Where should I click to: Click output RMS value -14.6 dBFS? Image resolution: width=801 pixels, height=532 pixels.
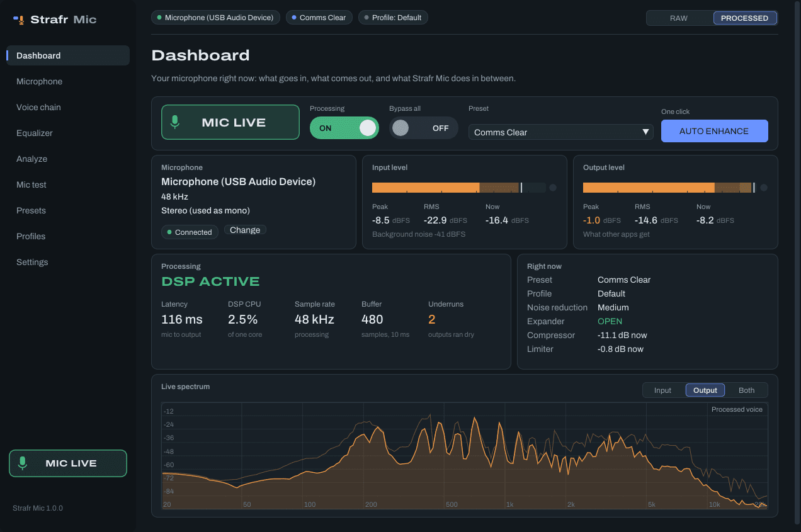656,220
